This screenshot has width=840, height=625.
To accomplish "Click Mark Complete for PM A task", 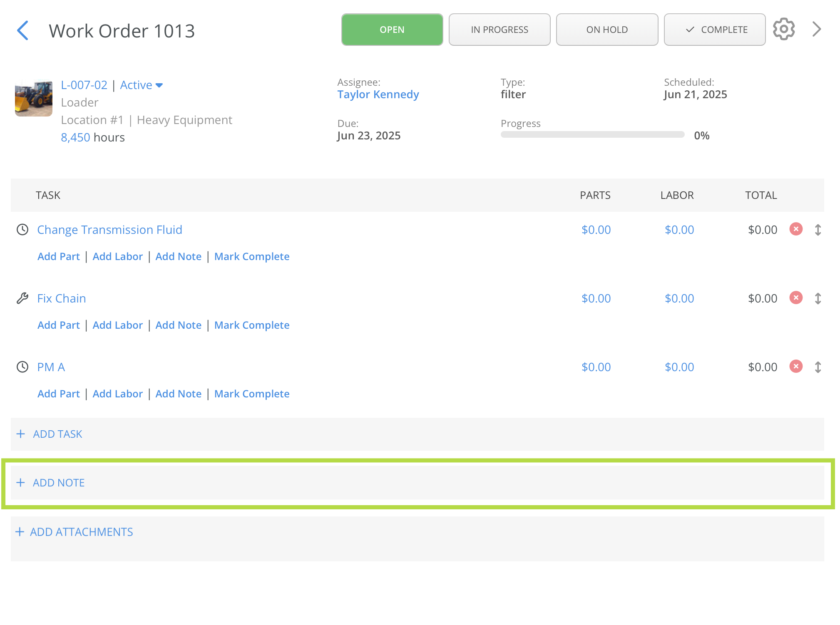I will tap(251, 394).
